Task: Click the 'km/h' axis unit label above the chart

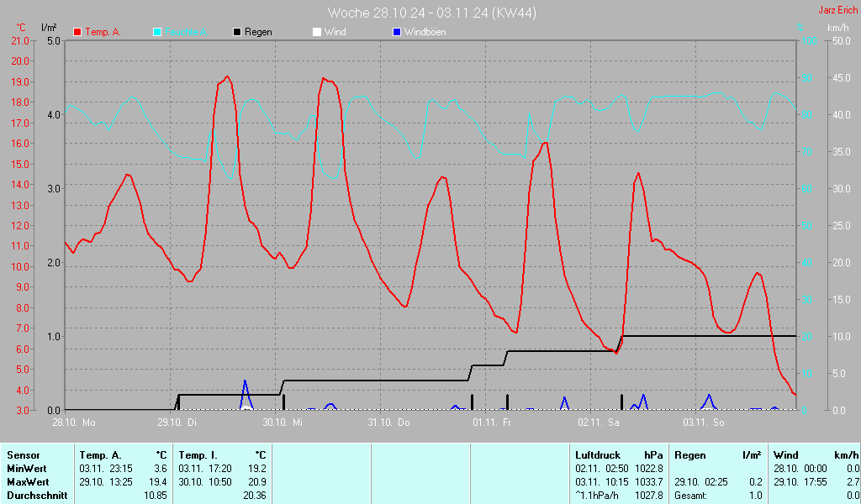Action: [838, 28]
